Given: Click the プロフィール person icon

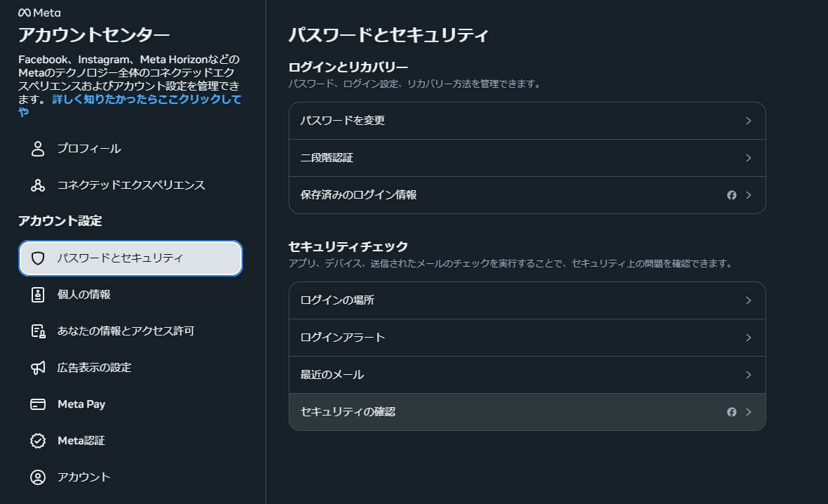Looking at the screenshot, I should click(x=37, y=148).
